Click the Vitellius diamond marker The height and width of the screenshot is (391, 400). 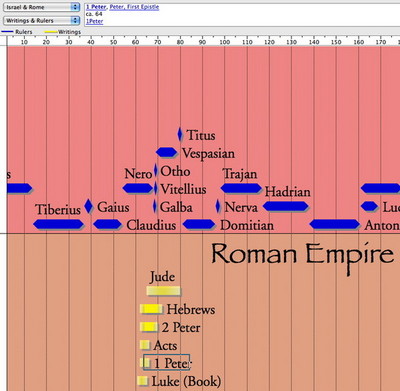(x=156, y=188)
